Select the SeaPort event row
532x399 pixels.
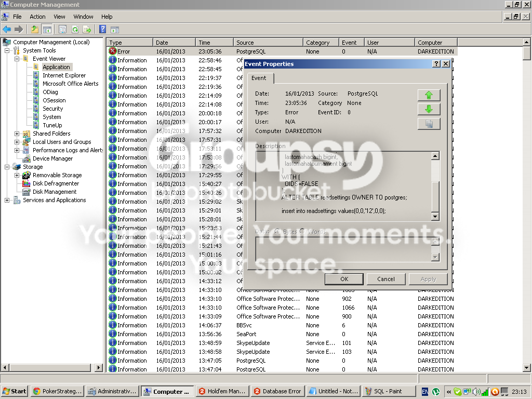pyautogui.click(x=283, y=334)
